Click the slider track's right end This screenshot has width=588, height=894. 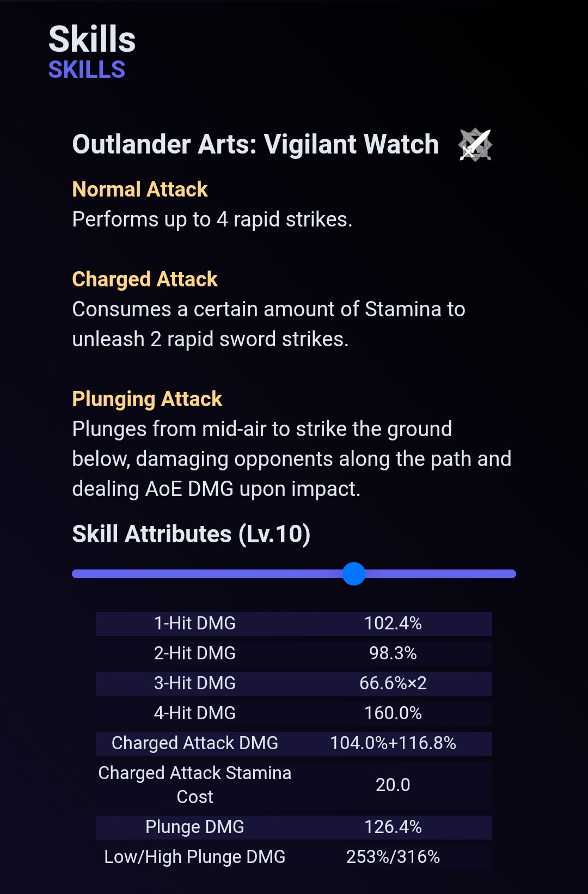click(x=511, y=574)
